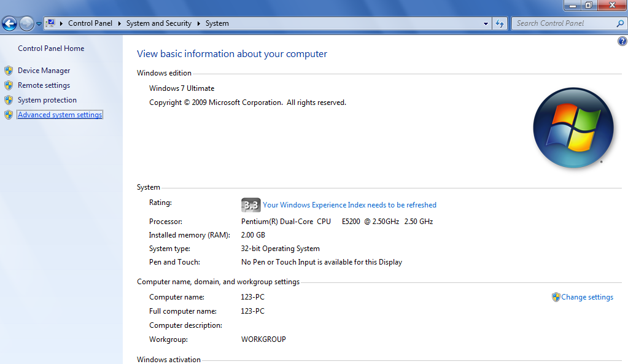Click the 32-bit Operating System value
The image size is (628, 364).
[280, 249]
